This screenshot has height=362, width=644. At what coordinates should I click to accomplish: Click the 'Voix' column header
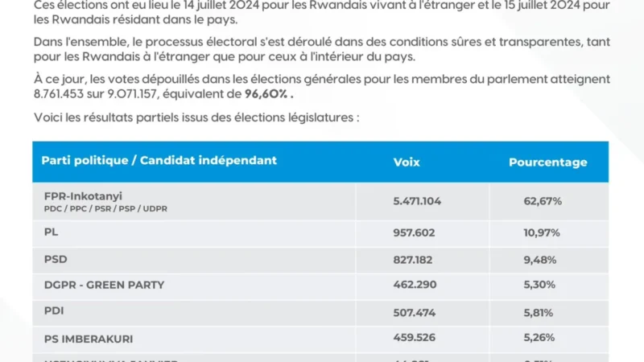(x=407, y=162)
